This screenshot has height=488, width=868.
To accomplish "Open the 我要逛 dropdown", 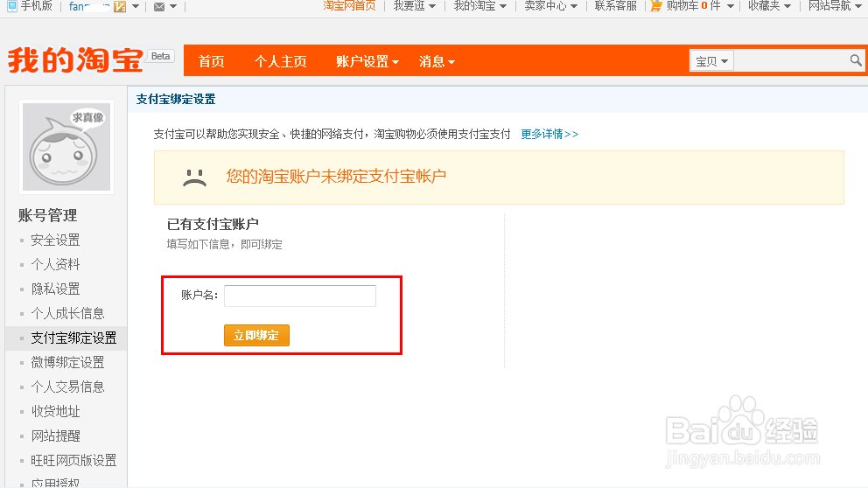I will [x=415, y=6].
